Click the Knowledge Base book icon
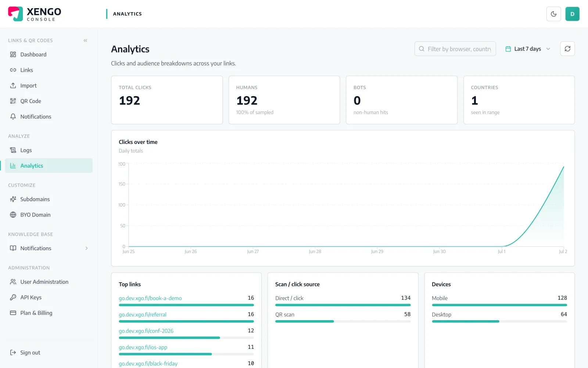The image size is (588, 368). click(x=13, y=248)
